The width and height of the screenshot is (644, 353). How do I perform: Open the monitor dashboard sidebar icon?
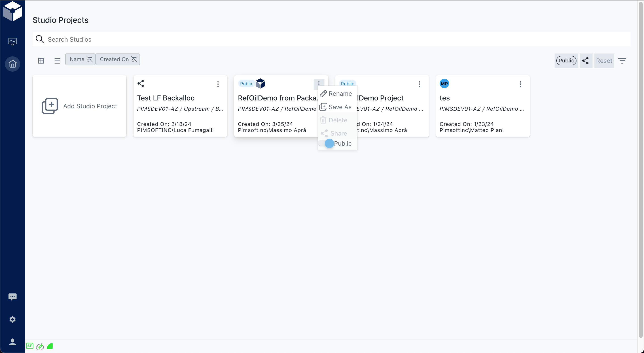point(13,41)
